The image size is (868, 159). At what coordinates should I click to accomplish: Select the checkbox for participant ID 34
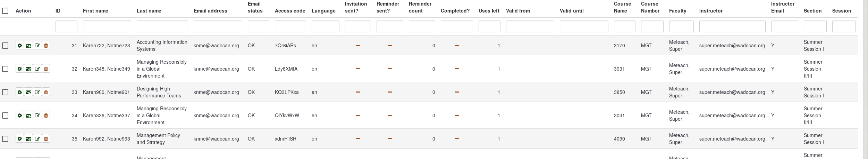click(x=5, y=116)
